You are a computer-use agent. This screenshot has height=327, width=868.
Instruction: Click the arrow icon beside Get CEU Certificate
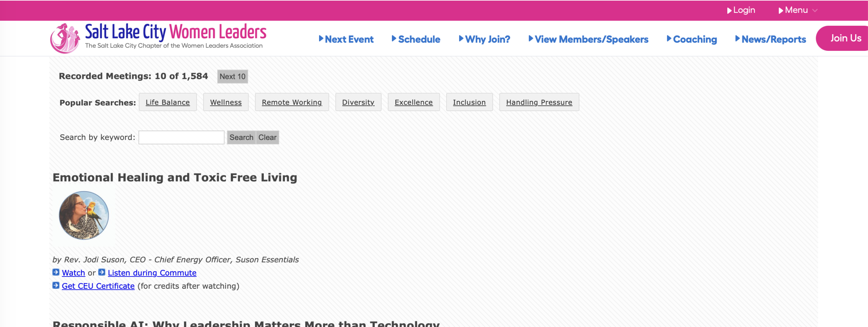pyautogui.click(x=56, y=285)
